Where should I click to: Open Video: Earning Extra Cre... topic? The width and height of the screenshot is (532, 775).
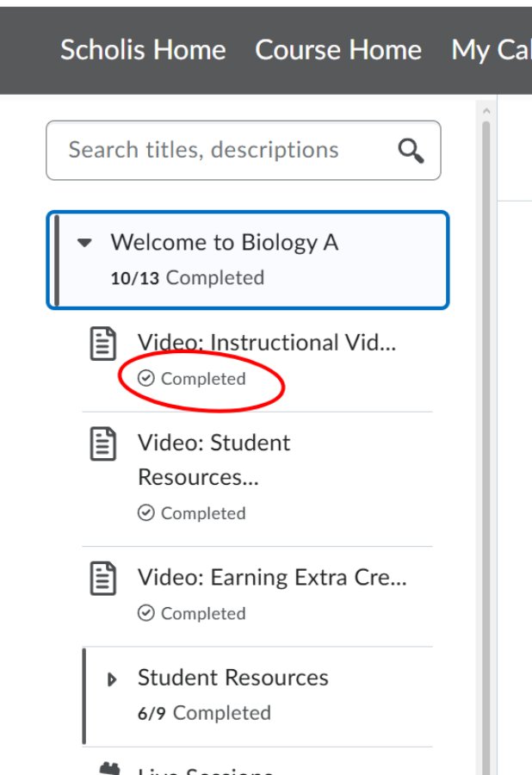272,577
